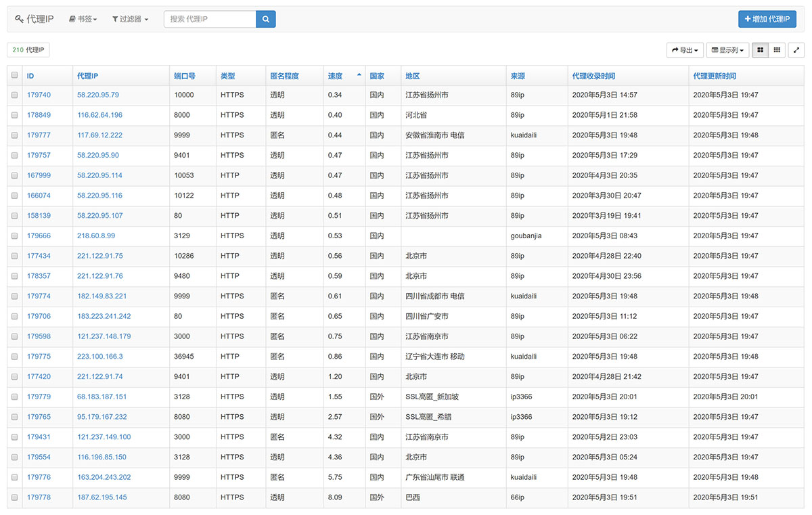Click the 增加 代理IP plus button

[767, 20]
